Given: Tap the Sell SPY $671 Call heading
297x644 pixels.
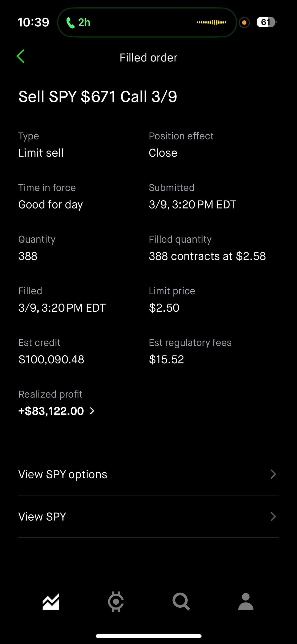Looking at the screenshot, I should (x=98, y=97).
